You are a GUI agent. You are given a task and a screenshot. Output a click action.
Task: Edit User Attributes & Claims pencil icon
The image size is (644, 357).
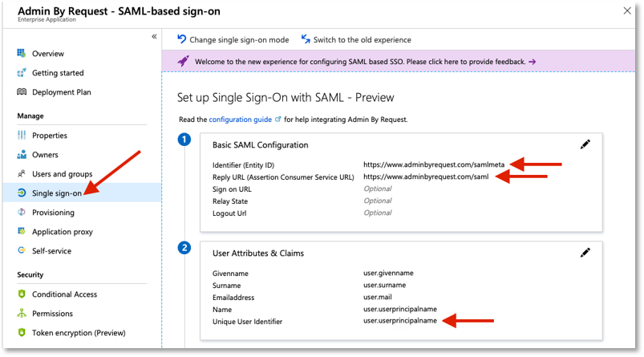585,253
